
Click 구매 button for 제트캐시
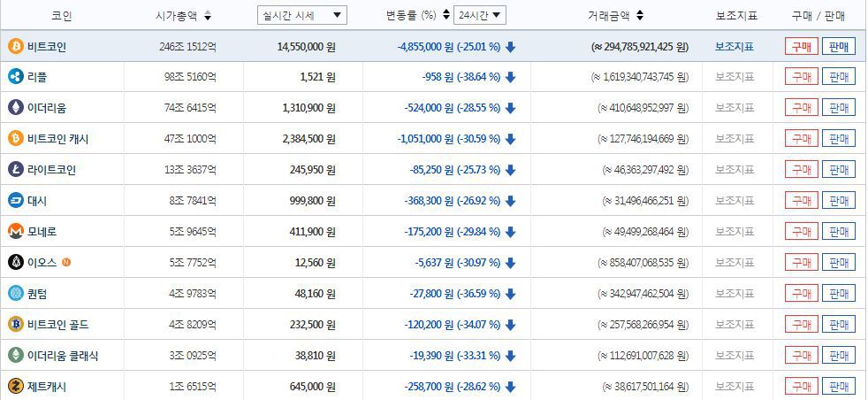pyautogui.click(x=801, y=386)
